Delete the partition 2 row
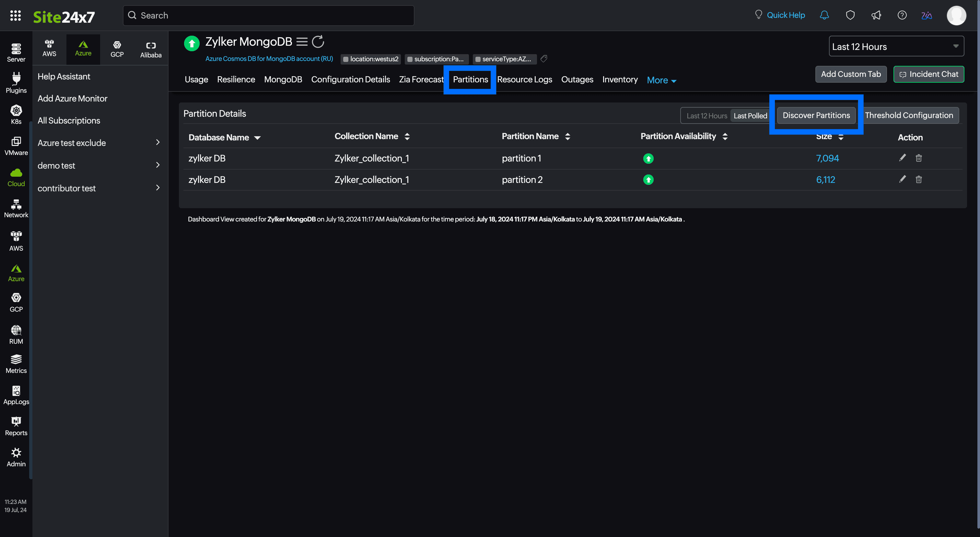Viewport: 980px width, 537px height. pyautogui.click(x=919, y=179)
